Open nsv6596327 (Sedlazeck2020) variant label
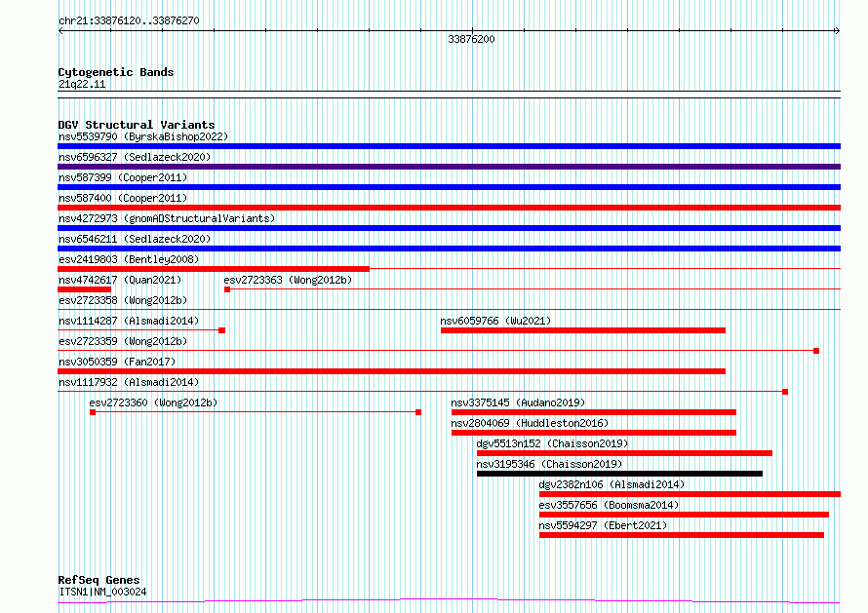 point(135,157)
